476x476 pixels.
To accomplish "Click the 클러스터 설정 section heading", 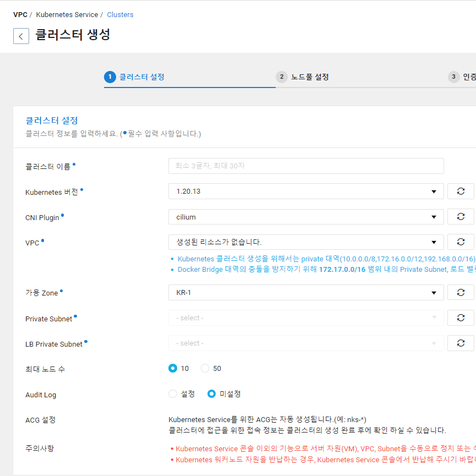I will tap(52, 121).
